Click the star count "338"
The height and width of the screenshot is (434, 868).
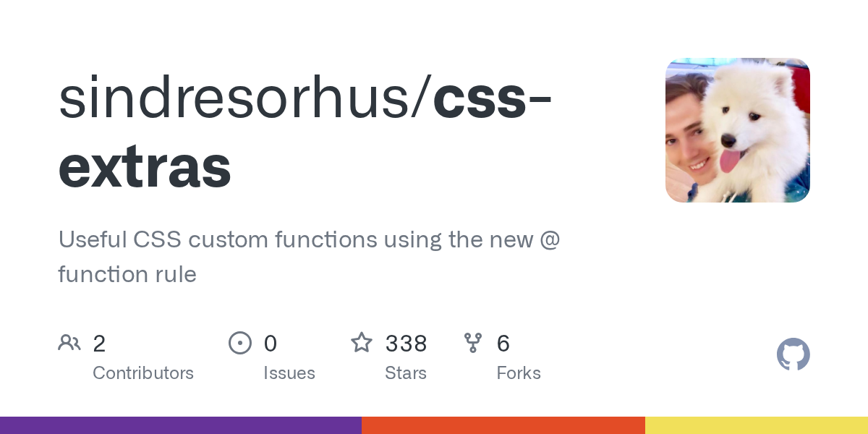click(x=406, y=344)
